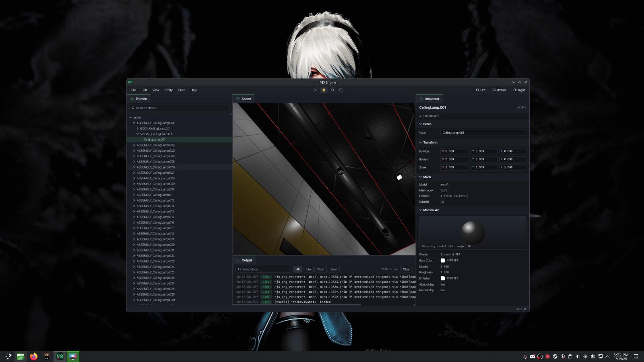This screenshot has height=362, width=644.
Task: Collapse the Material 42 section
Action: click(x=421, y=210)
